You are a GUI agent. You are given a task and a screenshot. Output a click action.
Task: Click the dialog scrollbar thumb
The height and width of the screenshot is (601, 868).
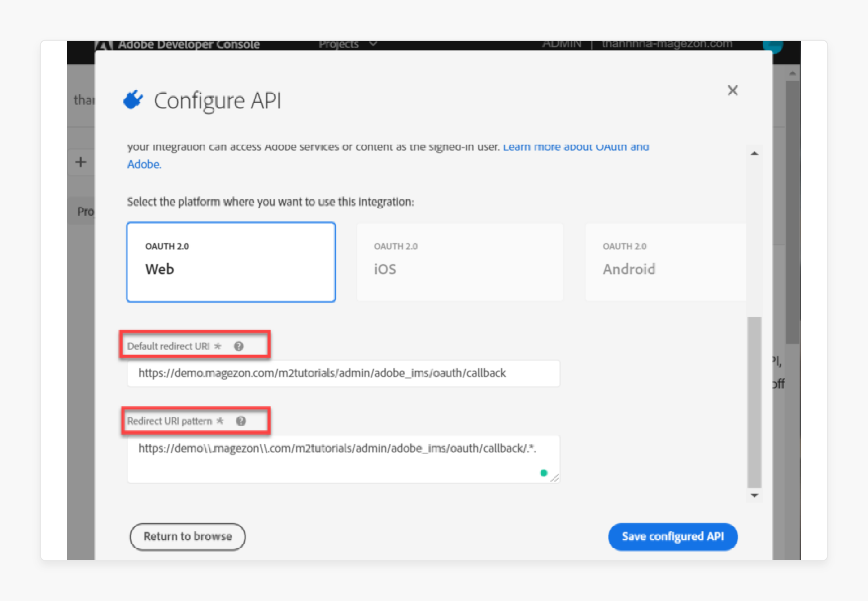(754, 402)
